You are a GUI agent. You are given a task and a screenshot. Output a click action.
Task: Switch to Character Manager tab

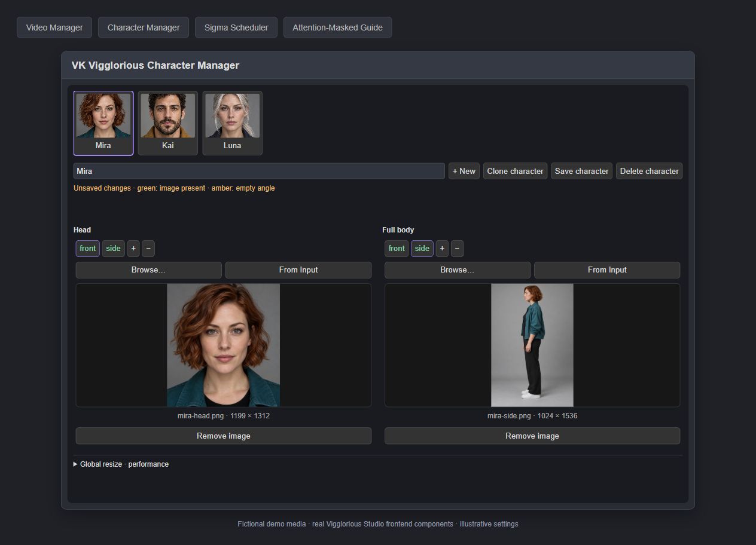[144, 27]
